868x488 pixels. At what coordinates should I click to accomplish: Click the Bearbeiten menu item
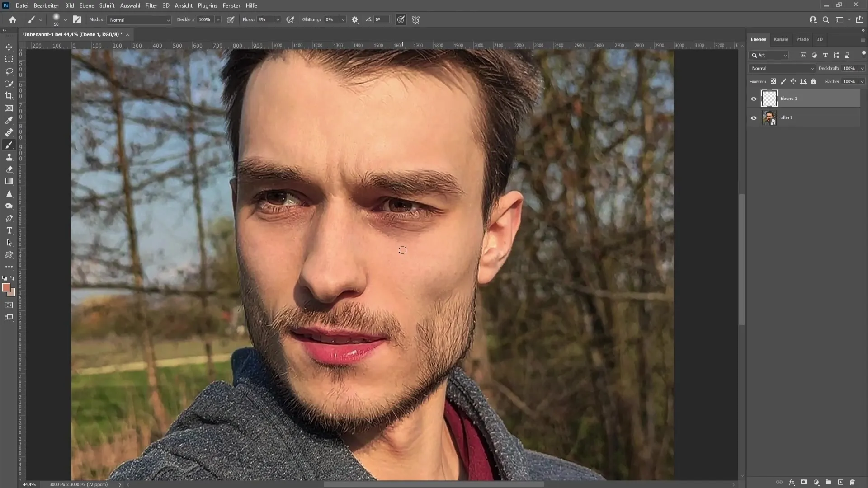pos(47,5)
